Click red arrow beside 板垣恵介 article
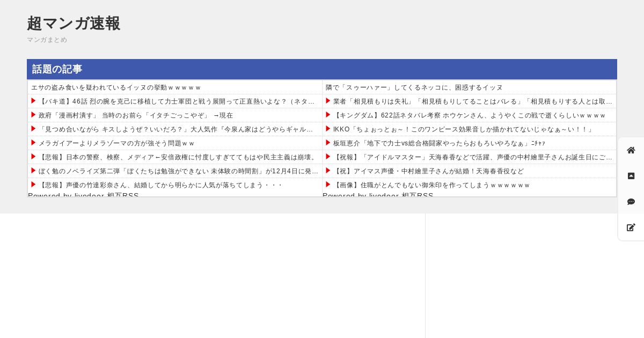644x338 pixels. coord(328,143)
